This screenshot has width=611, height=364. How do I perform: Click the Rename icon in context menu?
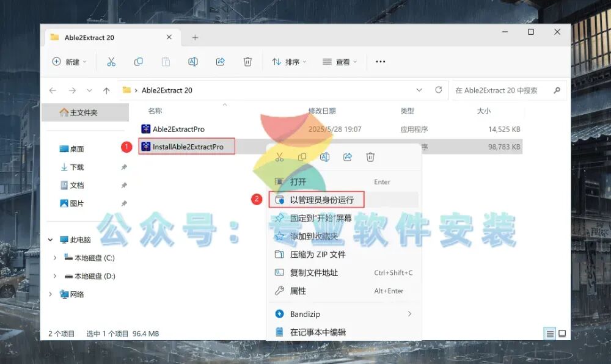point(324,157)
